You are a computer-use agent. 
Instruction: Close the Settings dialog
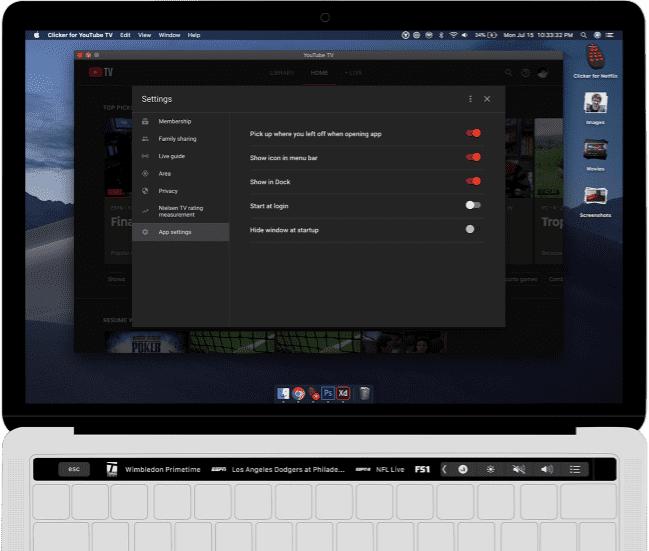coord(487,99)
